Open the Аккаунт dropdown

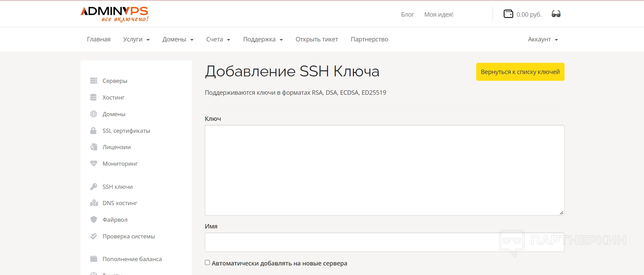point(543,39)
